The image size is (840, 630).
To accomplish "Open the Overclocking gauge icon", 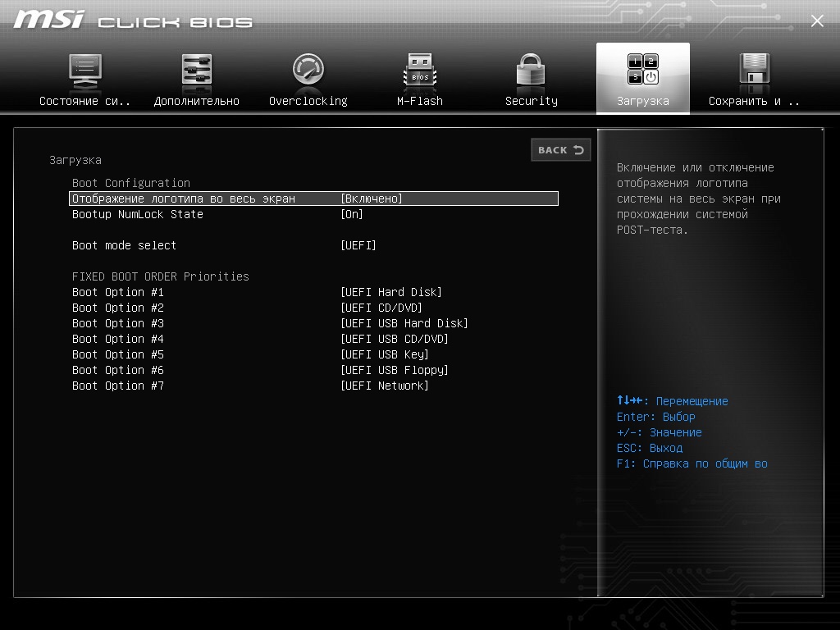I will click(308, 69).
